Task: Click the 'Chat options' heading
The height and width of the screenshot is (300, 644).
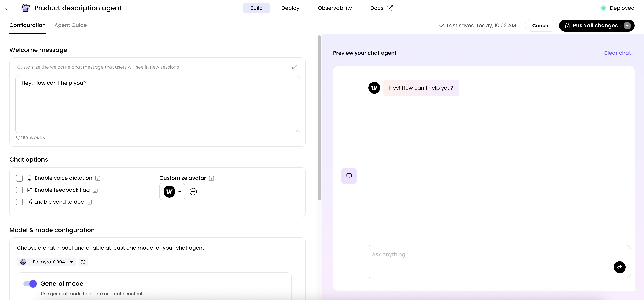Action: point(29,159)
